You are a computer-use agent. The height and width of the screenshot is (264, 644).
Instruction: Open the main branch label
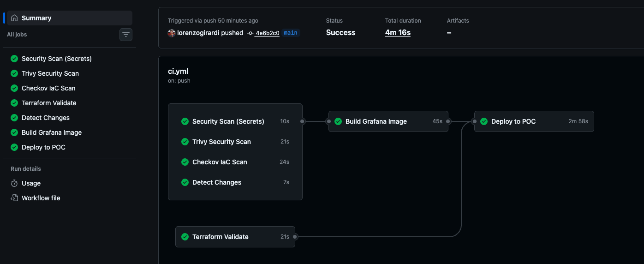(x=291, y=33)
